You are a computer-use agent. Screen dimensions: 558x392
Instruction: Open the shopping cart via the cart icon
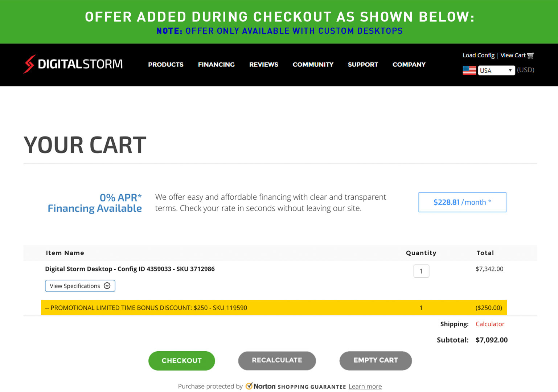click(x=530, y=55)
